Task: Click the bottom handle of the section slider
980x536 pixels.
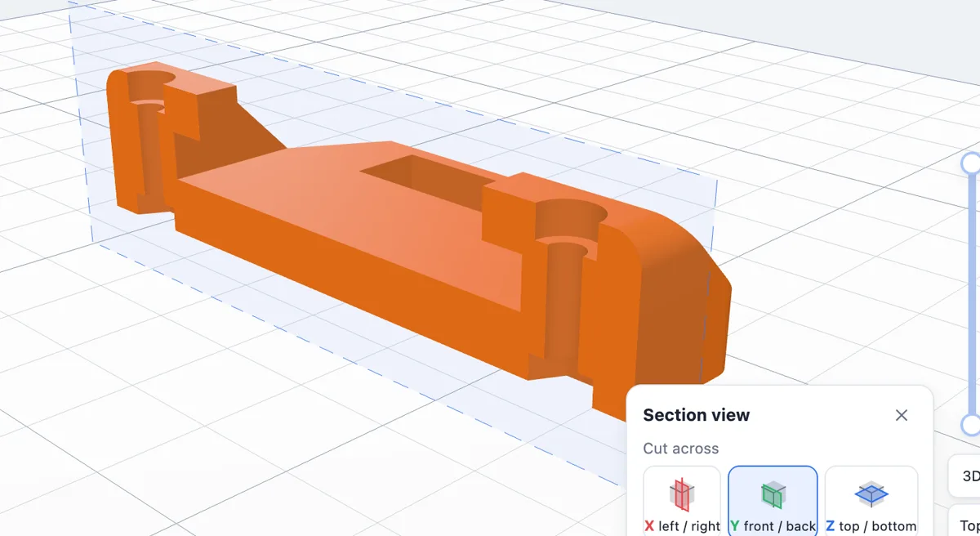Action: coord(970,425)
